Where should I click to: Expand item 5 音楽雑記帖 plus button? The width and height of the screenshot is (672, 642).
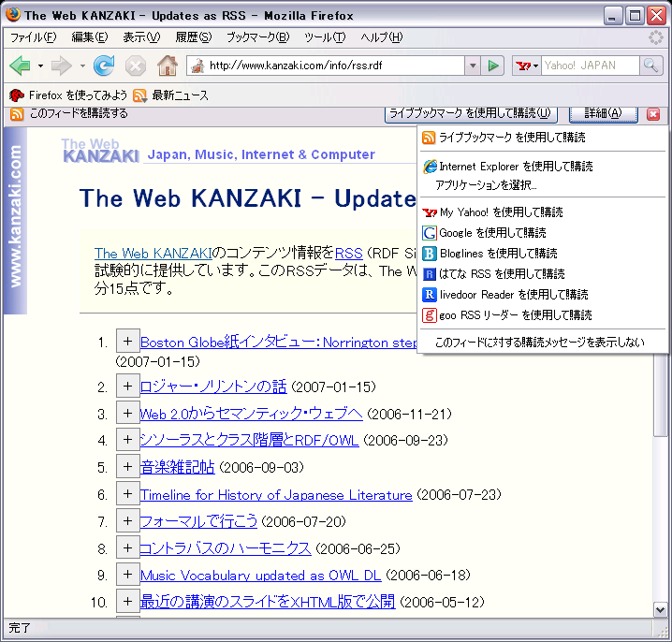coord(127,466)
